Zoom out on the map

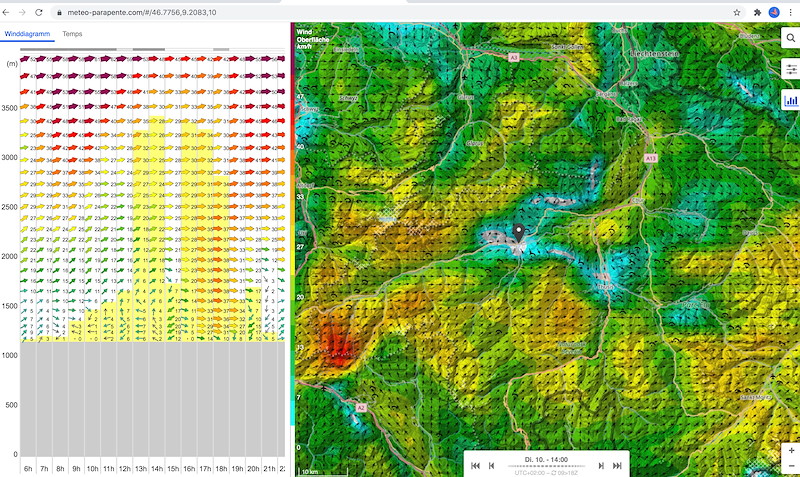pos(790,466)
